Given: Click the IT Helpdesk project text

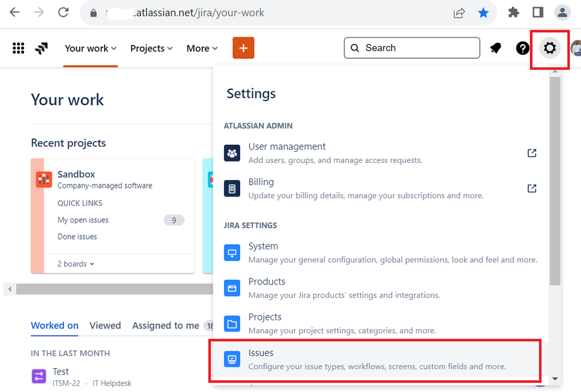Looking at the screenshot, I should (112, 383).
